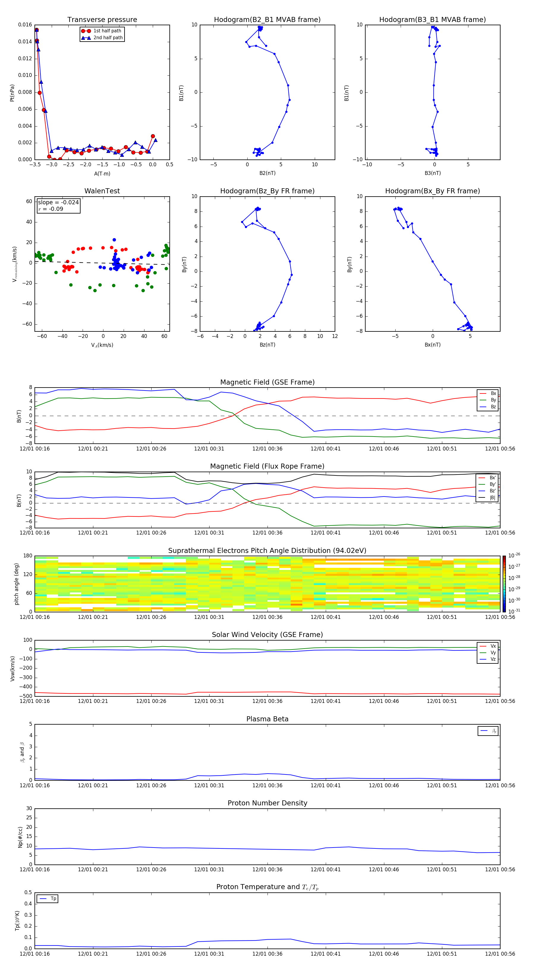
Task: Click the 10^-26 colorbar label
Action: point(514,555)
